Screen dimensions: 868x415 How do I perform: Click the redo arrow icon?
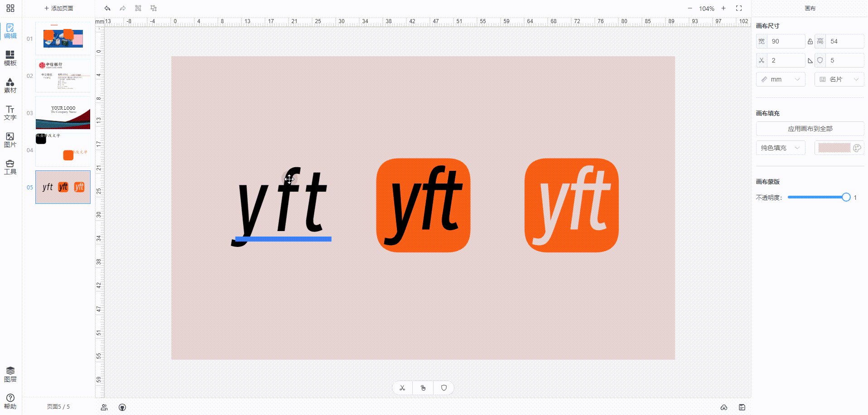point(123,8)
